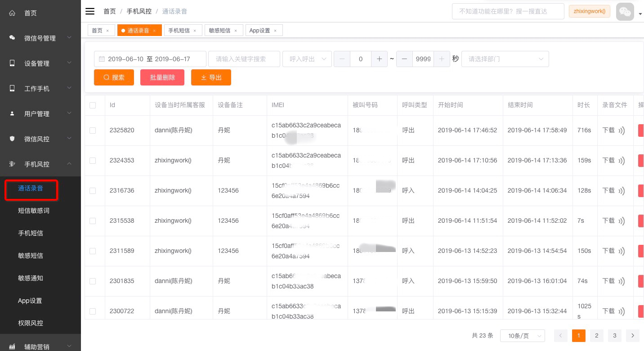Select checkbox for record 2301835
Screen dimensions: 644x351
click(93, 281)
